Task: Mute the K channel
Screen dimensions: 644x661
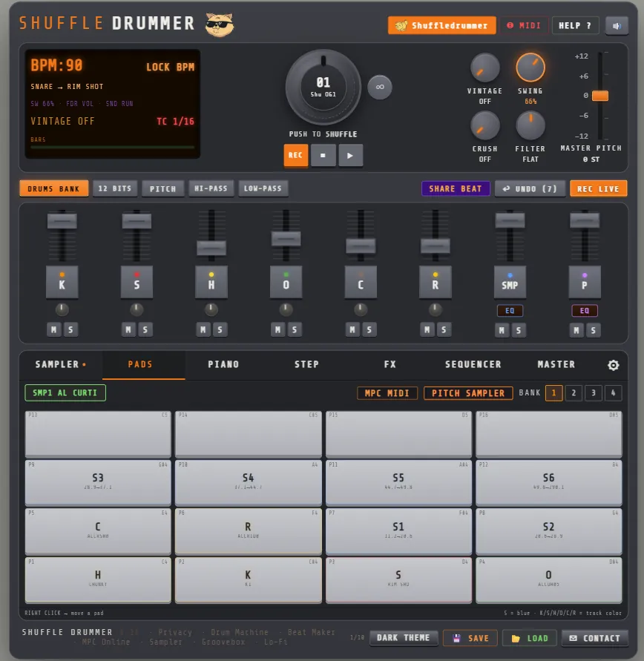Action: pos(53,329)
